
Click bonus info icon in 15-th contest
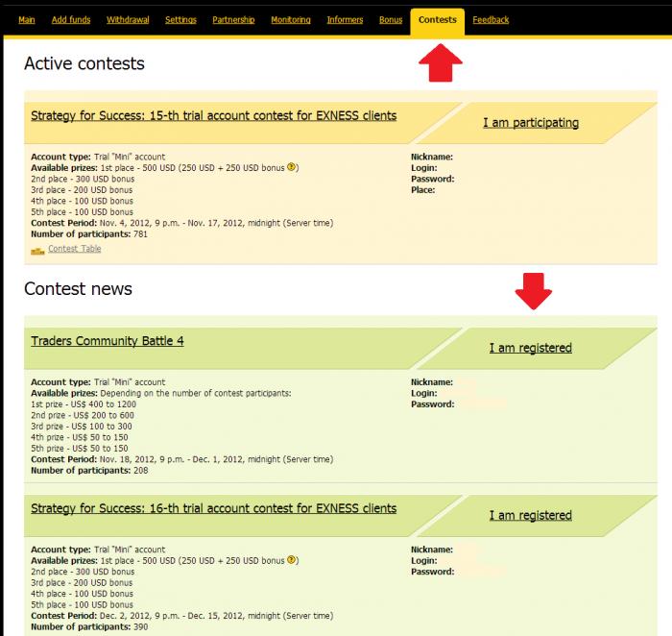coord(292,167)
